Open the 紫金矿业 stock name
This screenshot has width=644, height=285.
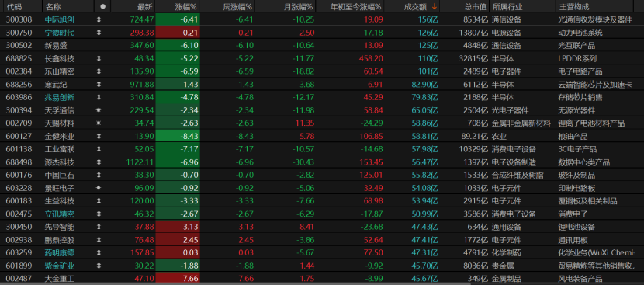(x=60, y=266)
